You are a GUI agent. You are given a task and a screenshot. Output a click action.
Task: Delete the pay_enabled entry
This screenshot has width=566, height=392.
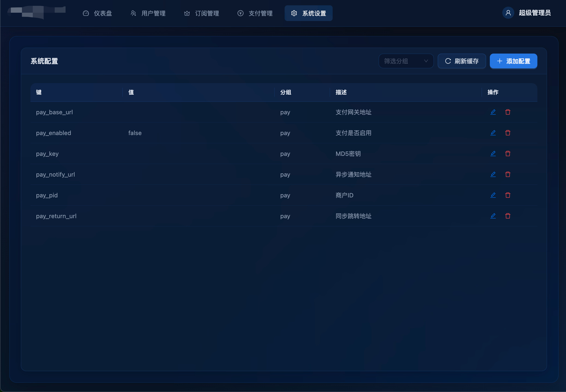tap(508, 133)
